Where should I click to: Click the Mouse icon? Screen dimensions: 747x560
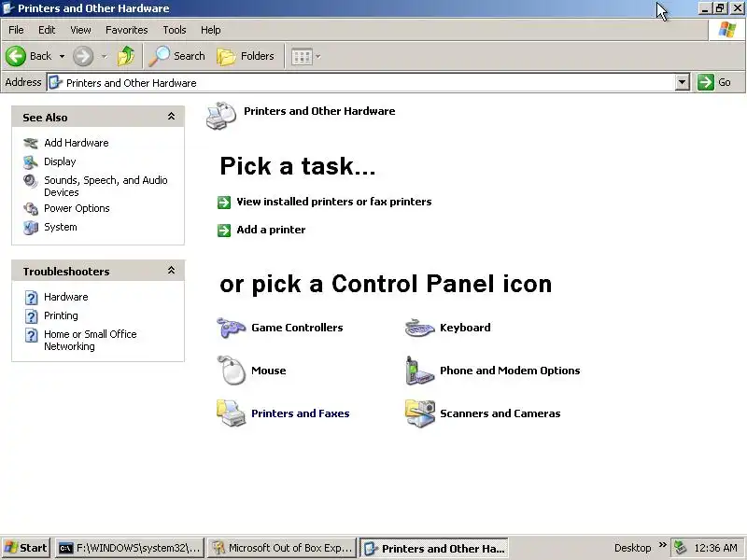pyautogui.click(x=232, y=370)
